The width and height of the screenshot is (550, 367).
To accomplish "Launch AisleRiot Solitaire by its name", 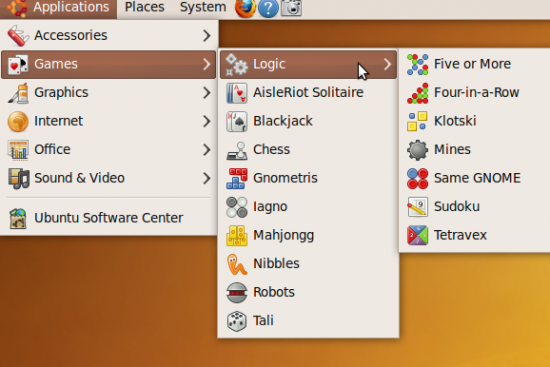I will tap(308, 93).
